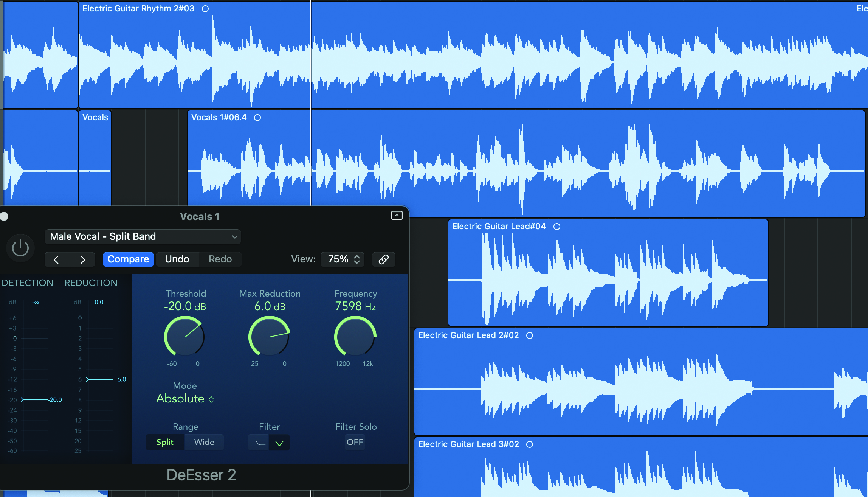Click the plugin window expand icon
The width and height of the screenshot is (868, 497).
(x=397, y=216)
